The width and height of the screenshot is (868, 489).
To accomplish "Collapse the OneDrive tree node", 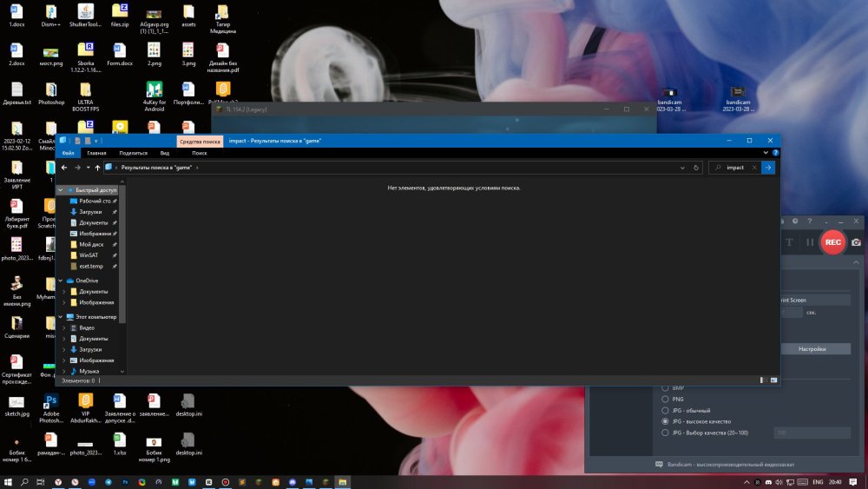I will coord(61,281).
